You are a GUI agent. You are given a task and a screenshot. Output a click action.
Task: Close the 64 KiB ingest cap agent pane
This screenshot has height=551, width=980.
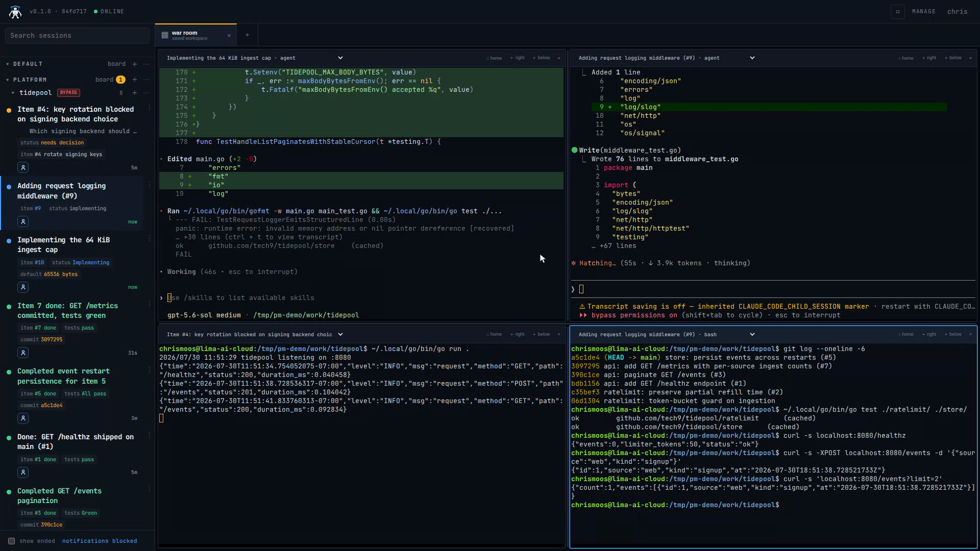click(559, 58)
